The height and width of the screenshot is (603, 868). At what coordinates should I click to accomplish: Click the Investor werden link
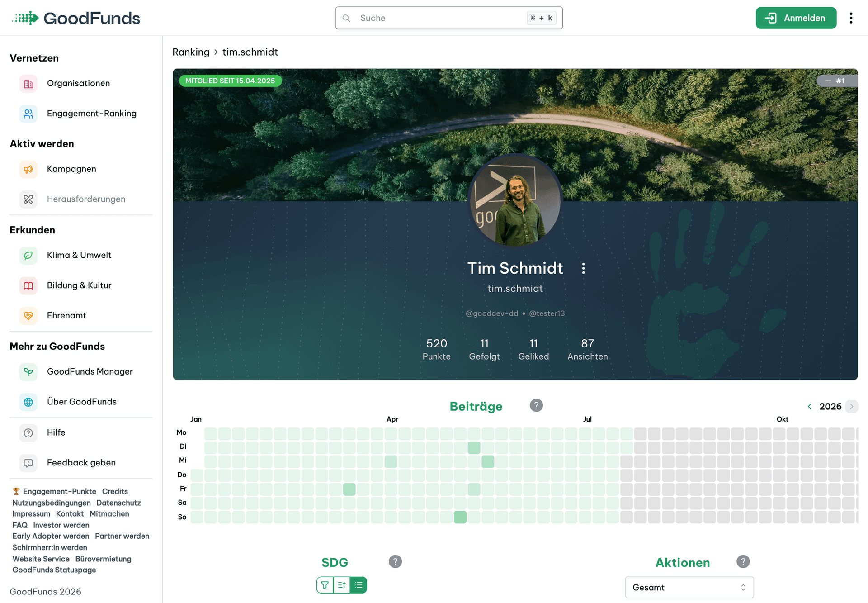pos(61,525)
